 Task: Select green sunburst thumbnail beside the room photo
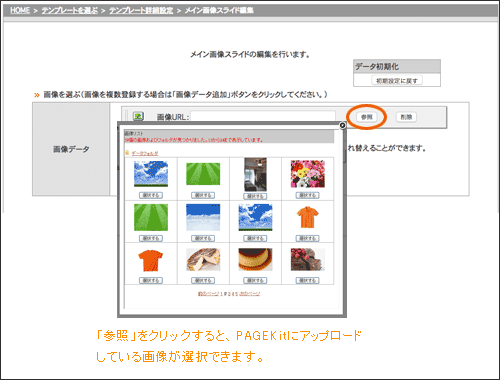pyautogui.click(x=203, y=174)
